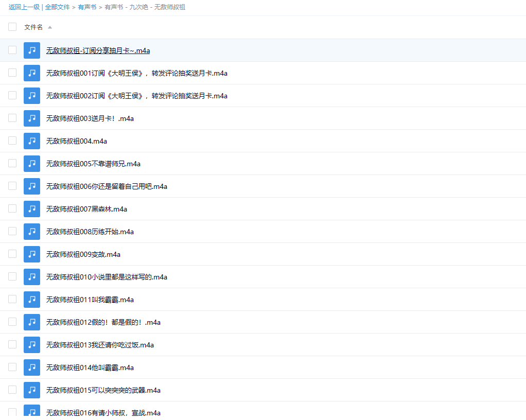Open 无敌师叔祖010小说里都是这样写的.m4a

click(107, 277)
